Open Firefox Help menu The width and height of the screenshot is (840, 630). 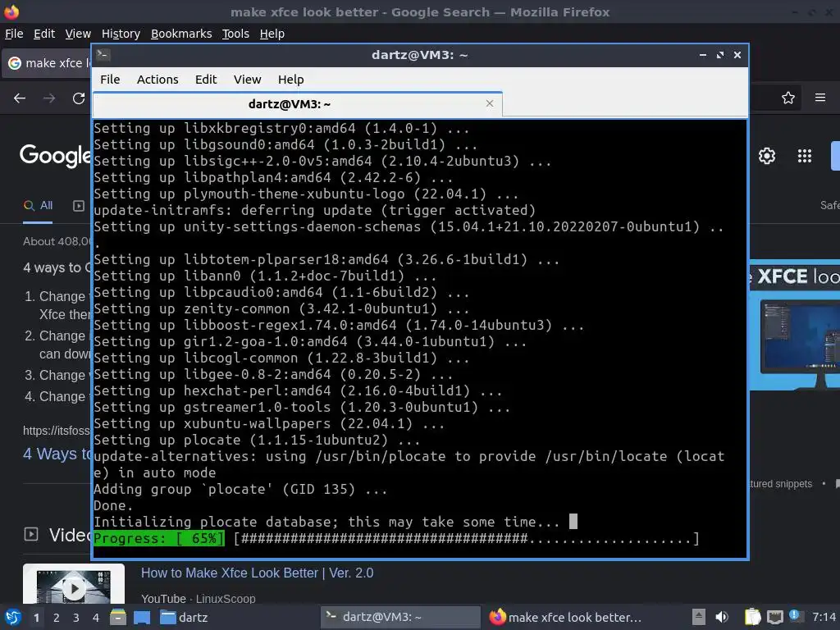(272, 34)
